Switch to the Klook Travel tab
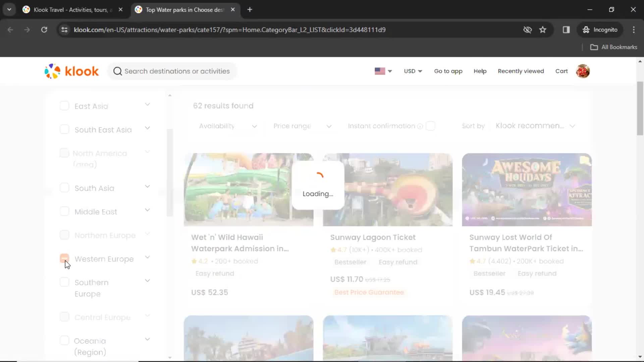Viewport: 644px width, 362px height. pos(72,10)
